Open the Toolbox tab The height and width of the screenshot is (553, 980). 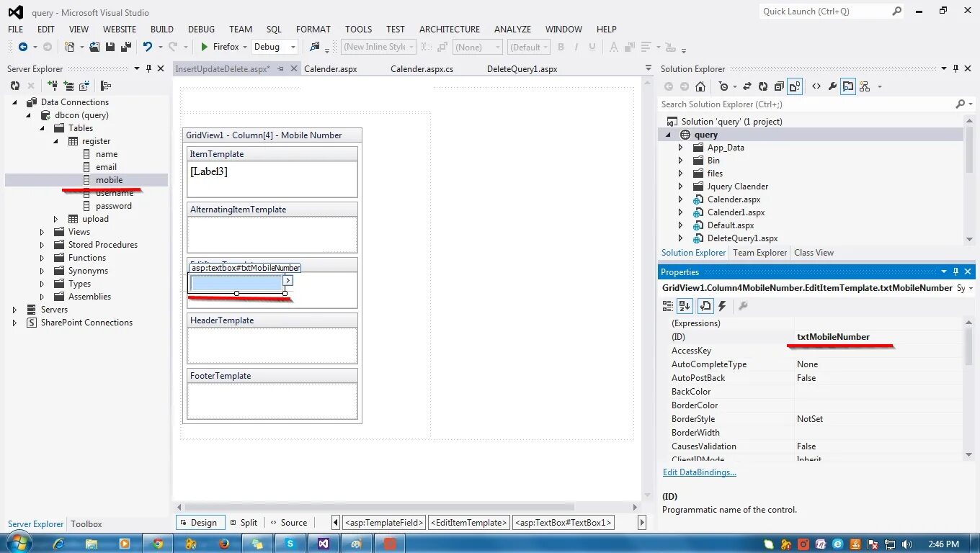pos(86,524)
